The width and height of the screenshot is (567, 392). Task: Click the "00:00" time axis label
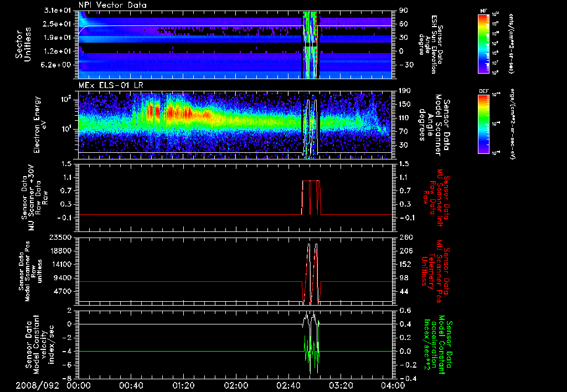[x=79, y=385]
